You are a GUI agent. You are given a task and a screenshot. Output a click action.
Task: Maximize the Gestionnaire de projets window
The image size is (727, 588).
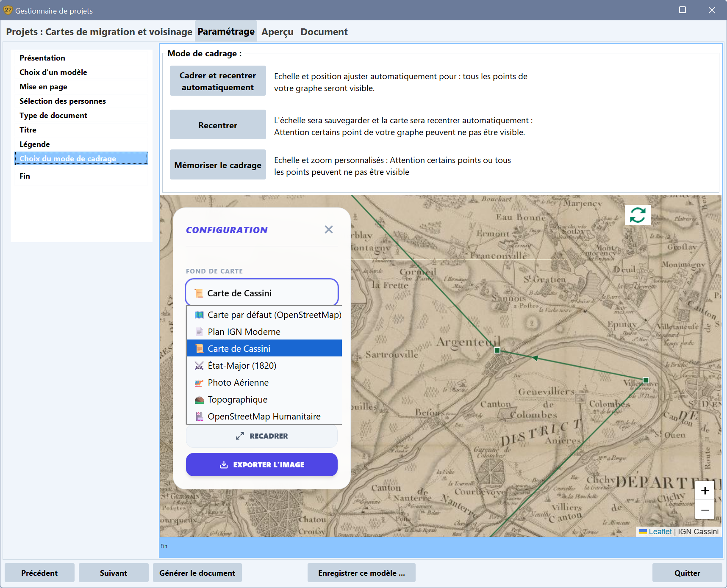click(x=683, y=10)
